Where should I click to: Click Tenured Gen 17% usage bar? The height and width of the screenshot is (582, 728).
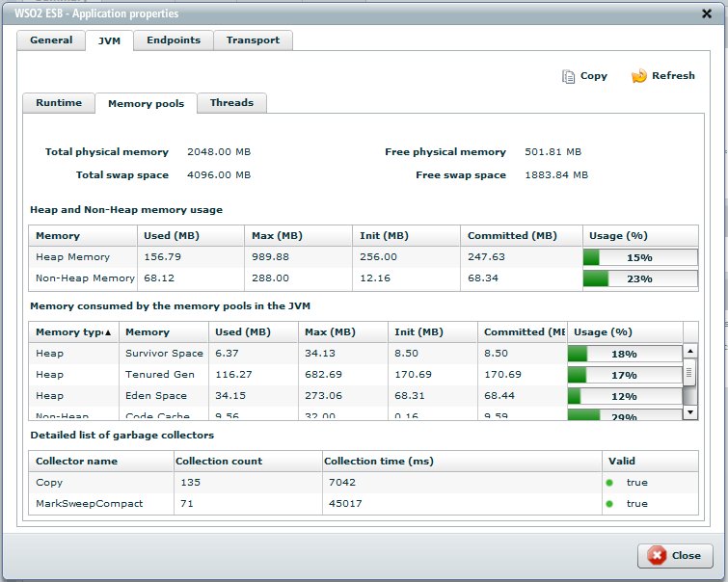[x=625, y=376]
